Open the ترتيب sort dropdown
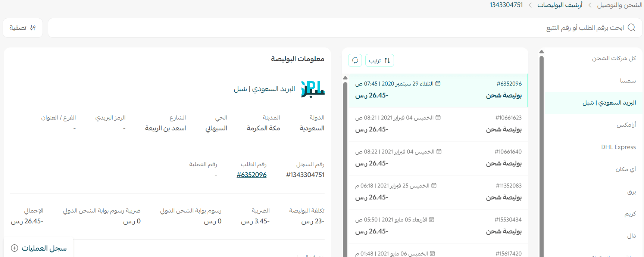644x257 pixels. click(379, 61)
